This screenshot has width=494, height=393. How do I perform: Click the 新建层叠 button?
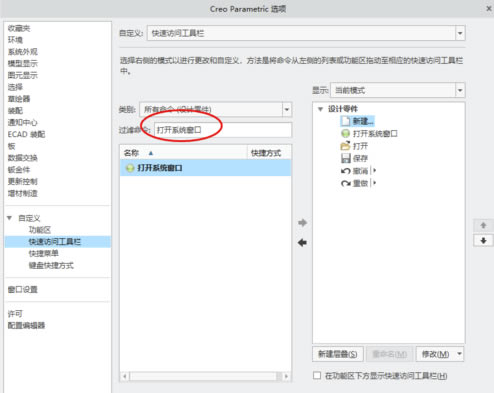point(337,354)
